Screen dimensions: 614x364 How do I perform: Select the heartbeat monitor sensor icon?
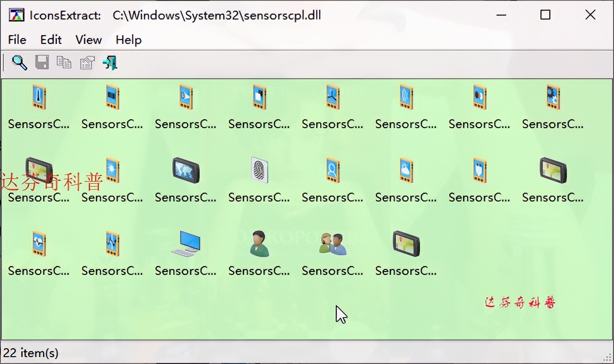39,244
